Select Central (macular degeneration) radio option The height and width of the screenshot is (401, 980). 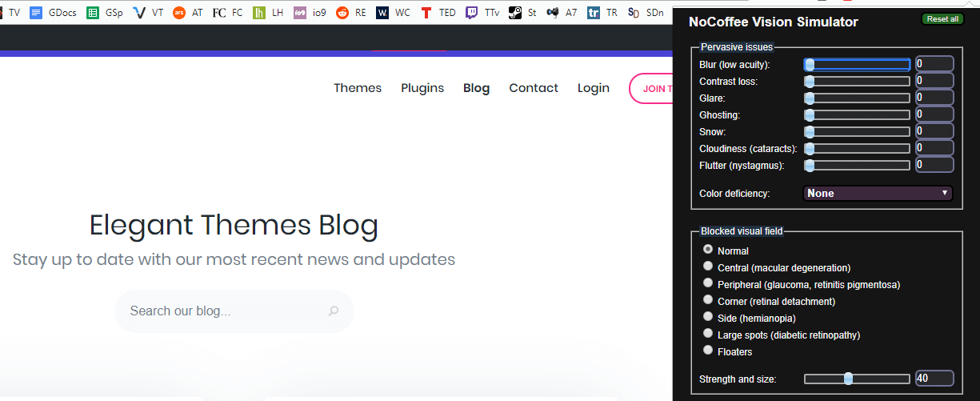click(707, 267)
